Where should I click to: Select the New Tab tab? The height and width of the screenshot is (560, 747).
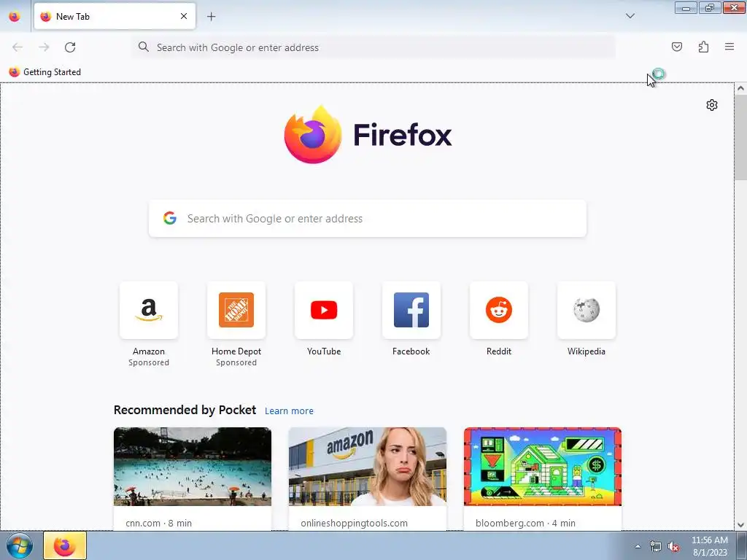(x=115, y=16)
